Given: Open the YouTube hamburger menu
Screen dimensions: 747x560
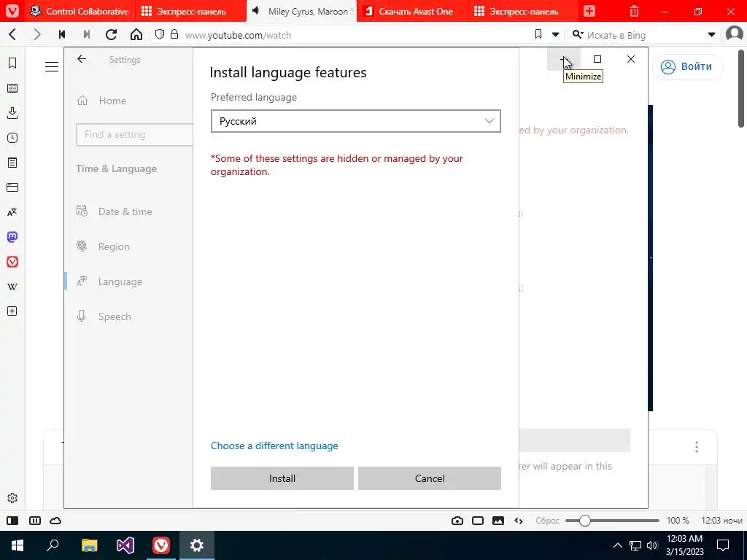Looking at the screenshot, I should (52, 66).
